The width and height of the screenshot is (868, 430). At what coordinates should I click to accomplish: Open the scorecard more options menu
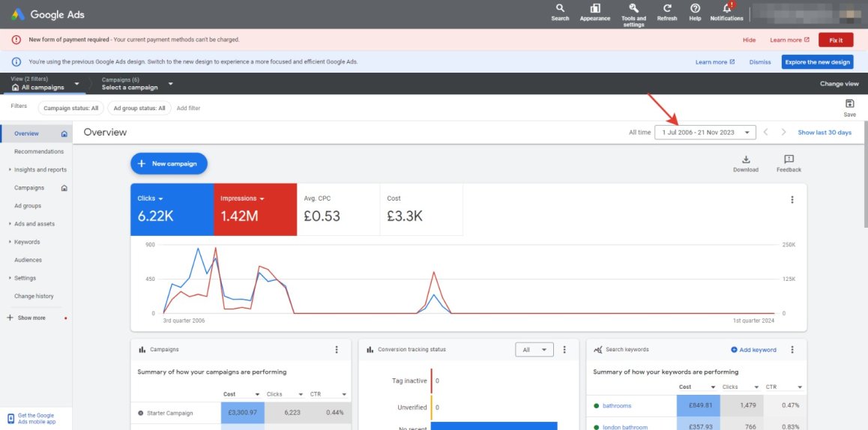click(792, 200)
